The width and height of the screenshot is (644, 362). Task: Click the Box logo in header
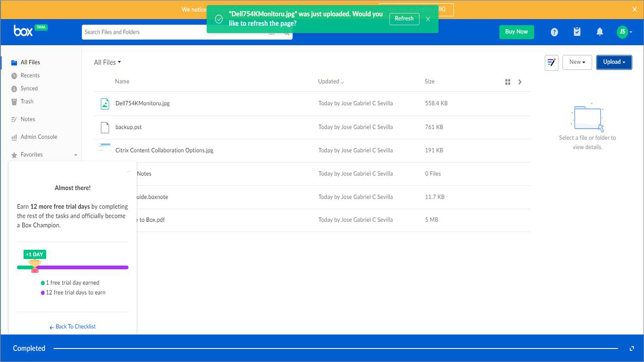point(23,31)
